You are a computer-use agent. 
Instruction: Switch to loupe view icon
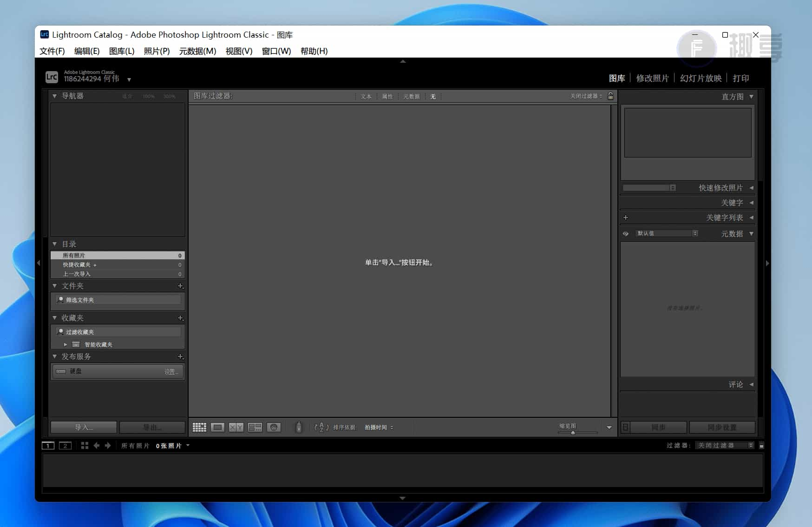pos(217,427)
